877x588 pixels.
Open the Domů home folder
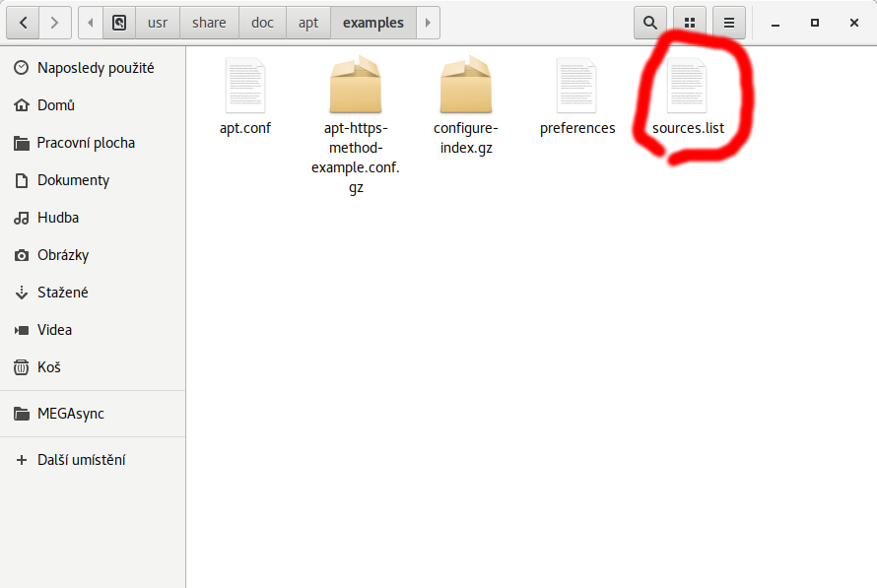click(x=55, y=105)
